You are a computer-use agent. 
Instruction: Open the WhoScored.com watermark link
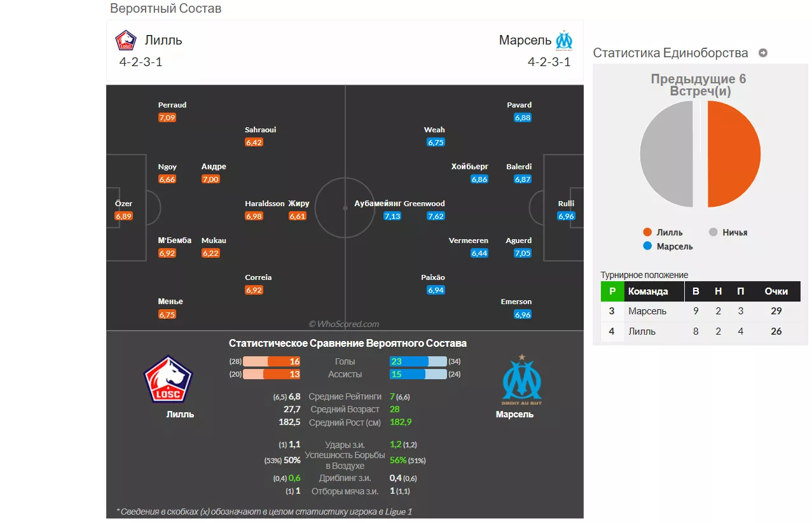(x=345, y=323)
